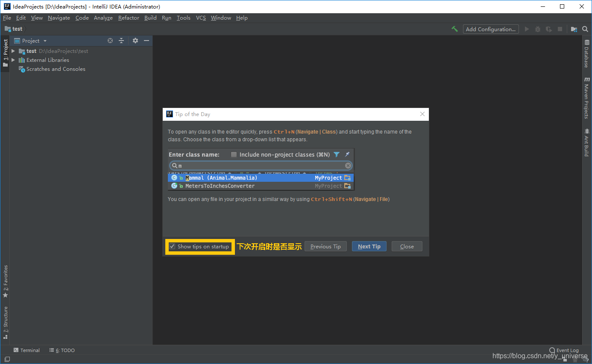The width and height of the screenshot is (592, 364).
Task: Open the Edit menu
Action: point(21,18)
